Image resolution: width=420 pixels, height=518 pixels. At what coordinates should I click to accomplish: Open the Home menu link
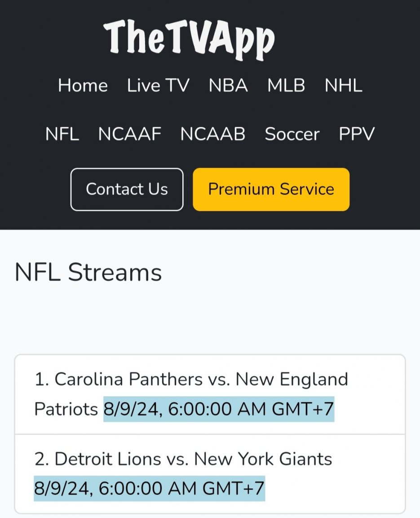(x=83, y=85)
